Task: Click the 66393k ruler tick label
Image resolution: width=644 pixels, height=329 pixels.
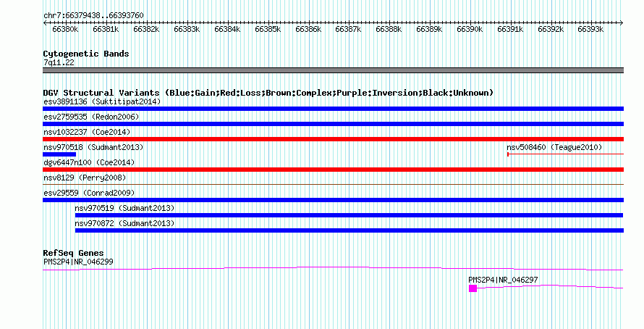Action: point(590,29)
